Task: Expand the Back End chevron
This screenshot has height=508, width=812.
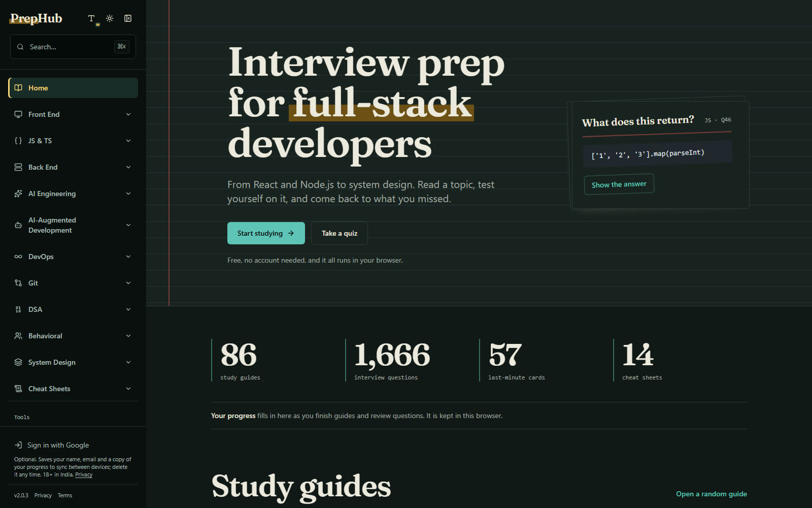Action: coord(128,167)
